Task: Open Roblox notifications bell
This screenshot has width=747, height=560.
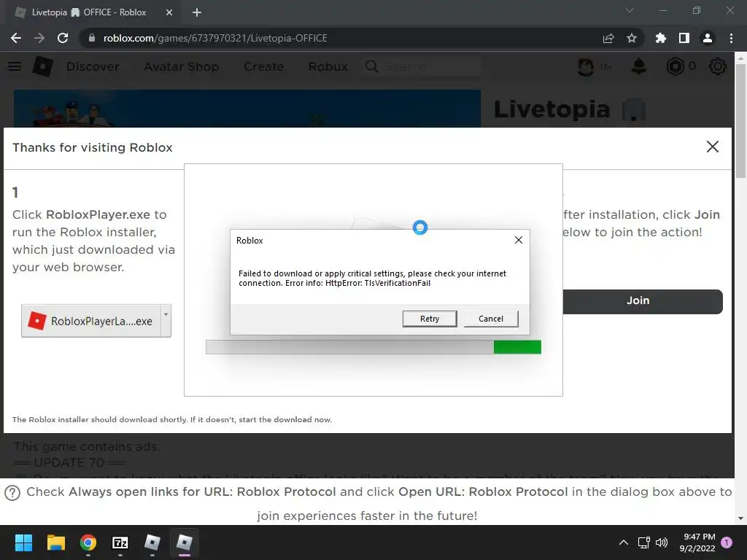Action: pos(639,66)
